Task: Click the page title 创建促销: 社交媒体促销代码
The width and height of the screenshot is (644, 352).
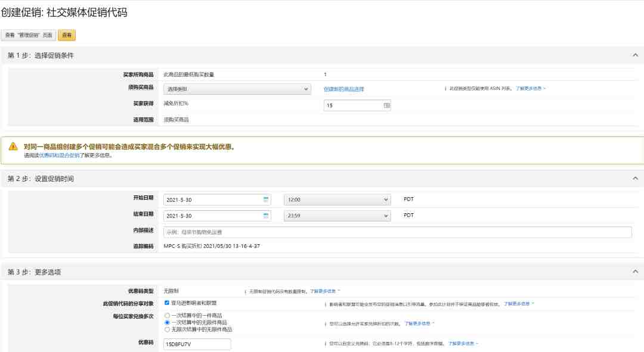Action: pos(64,13)
